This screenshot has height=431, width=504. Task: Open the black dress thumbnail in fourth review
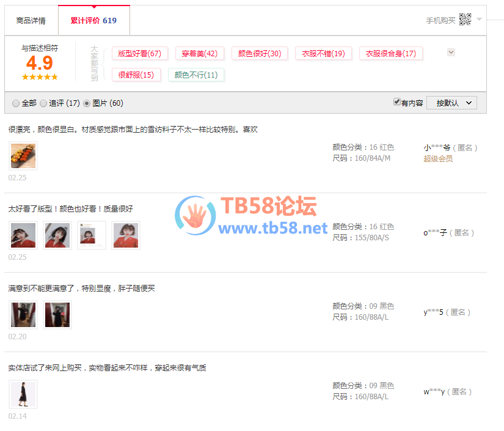click(23, 394)
